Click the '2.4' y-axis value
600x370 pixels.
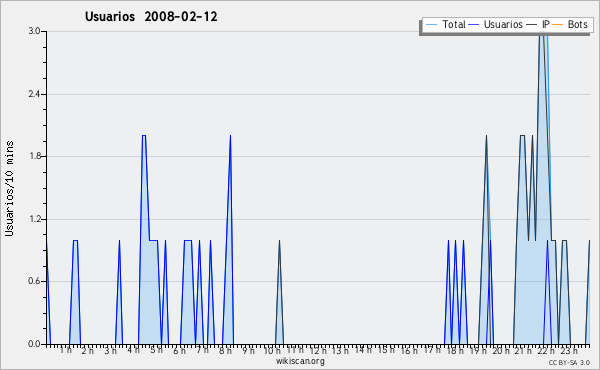pos(34,94)
